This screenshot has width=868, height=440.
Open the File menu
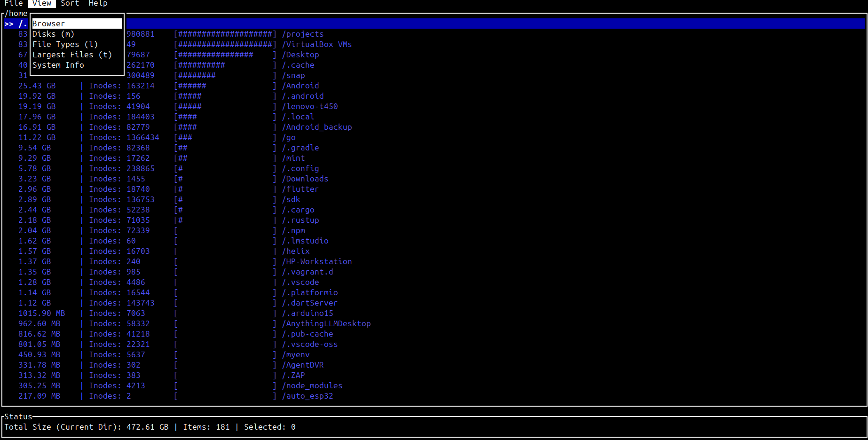(x=13, y=4)
